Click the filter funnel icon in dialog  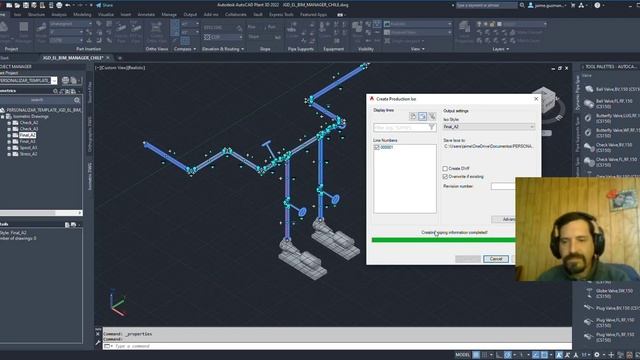click(431, 128)
